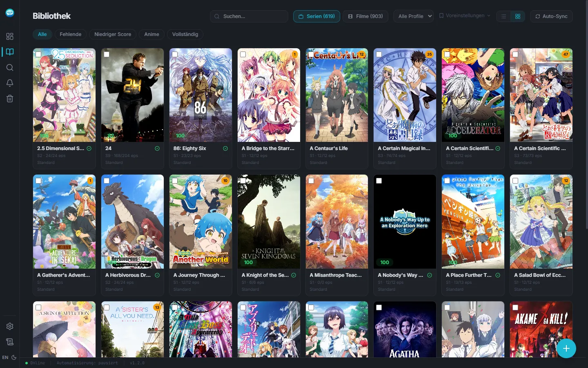Focus the Suchen... search field

(x=249, y=16)
